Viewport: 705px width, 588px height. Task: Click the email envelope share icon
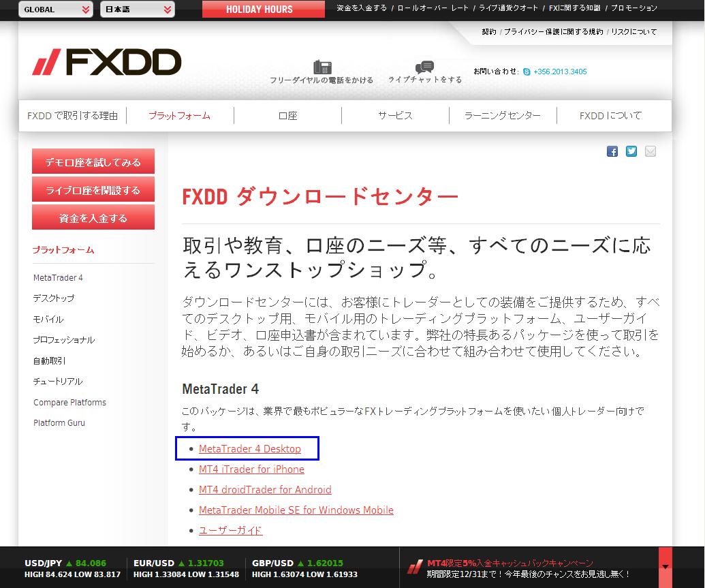tap(651, 151)
